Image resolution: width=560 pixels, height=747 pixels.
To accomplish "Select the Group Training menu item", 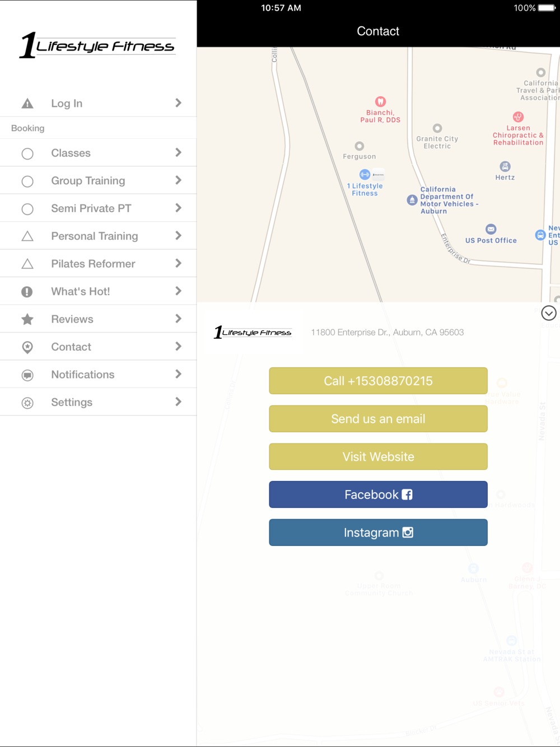I will coord(98,180).
